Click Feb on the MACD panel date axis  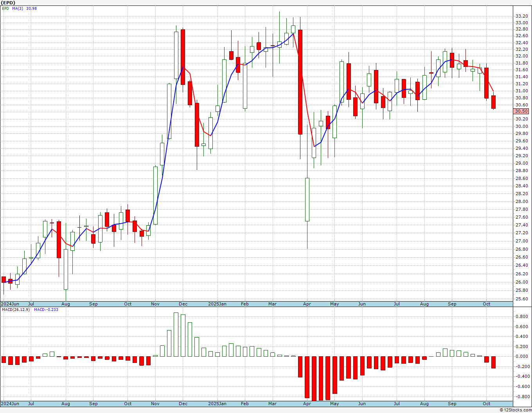pos(245,404)
